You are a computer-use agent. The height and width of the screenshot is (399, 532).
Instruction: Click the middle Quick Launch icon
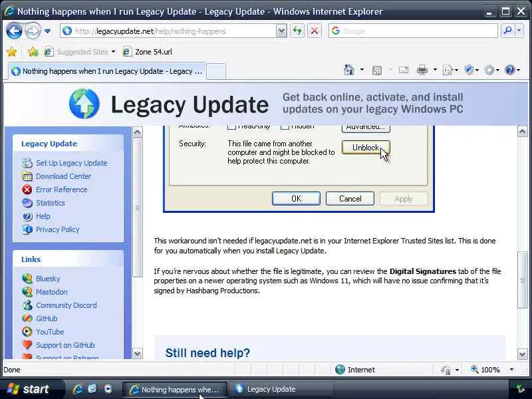[x=92, y=389]
